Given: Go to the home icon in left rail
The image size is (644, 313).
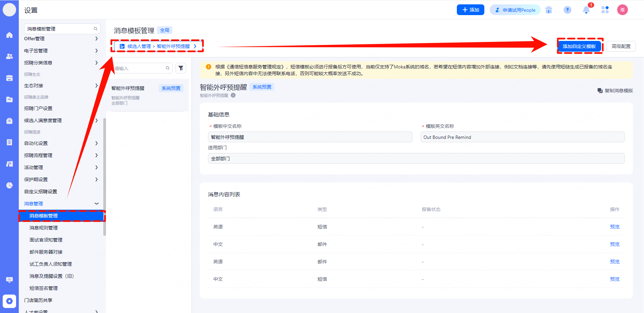Looking at the screenshot, I should 9,35.
